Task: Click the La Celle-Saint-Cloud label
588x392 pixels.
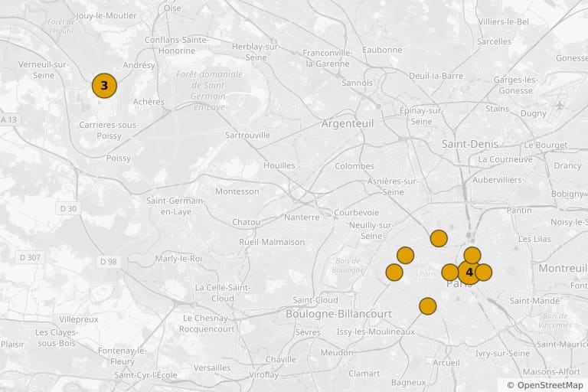Action: tap(222, 293)
